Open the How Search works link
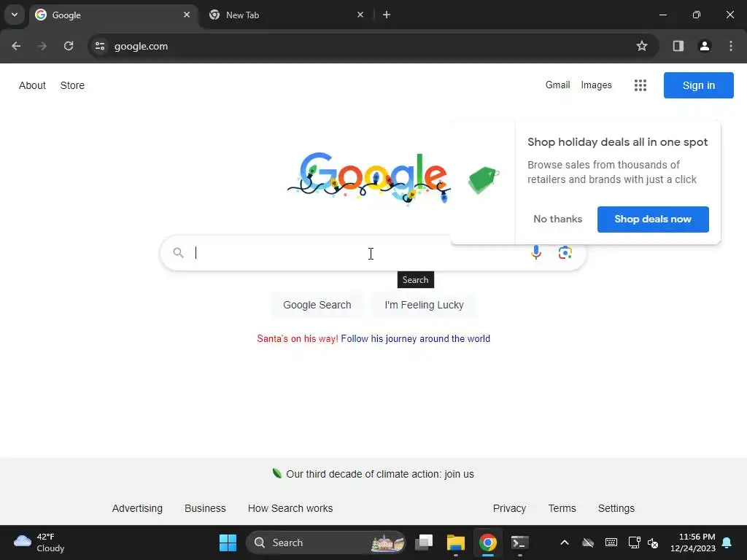747x560 pixels. coord(290,508)
